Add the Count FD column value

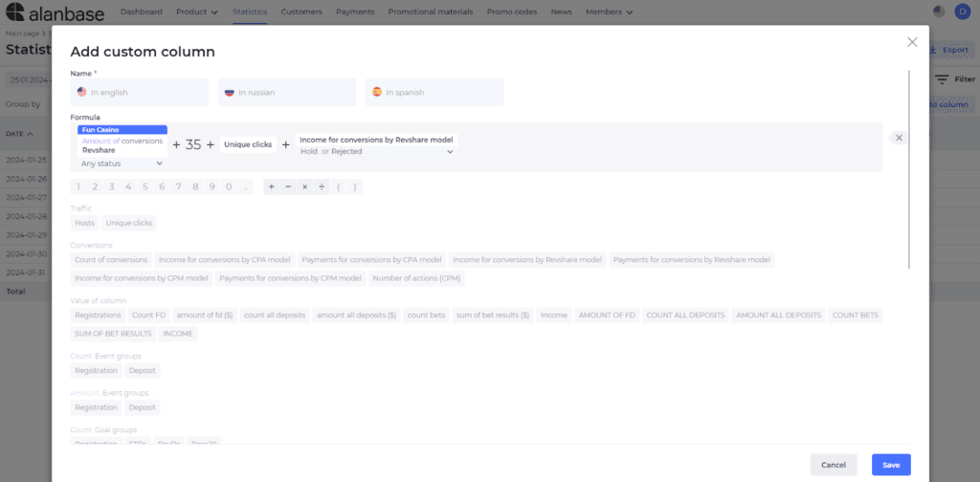pyautogui.click(x=148, y=316)
